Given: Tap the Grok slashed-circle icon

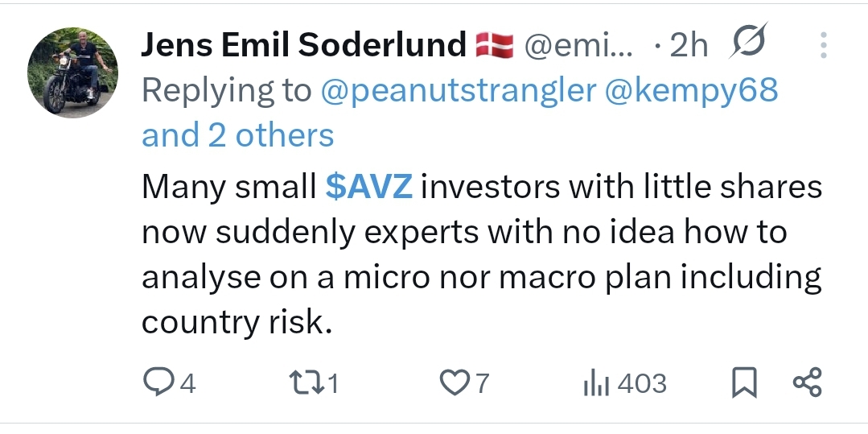Looking at the screenshot, I should 747,45.
